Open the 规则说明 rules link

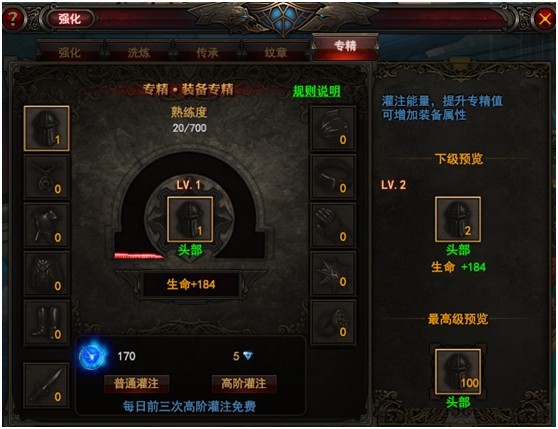(316, 91)
